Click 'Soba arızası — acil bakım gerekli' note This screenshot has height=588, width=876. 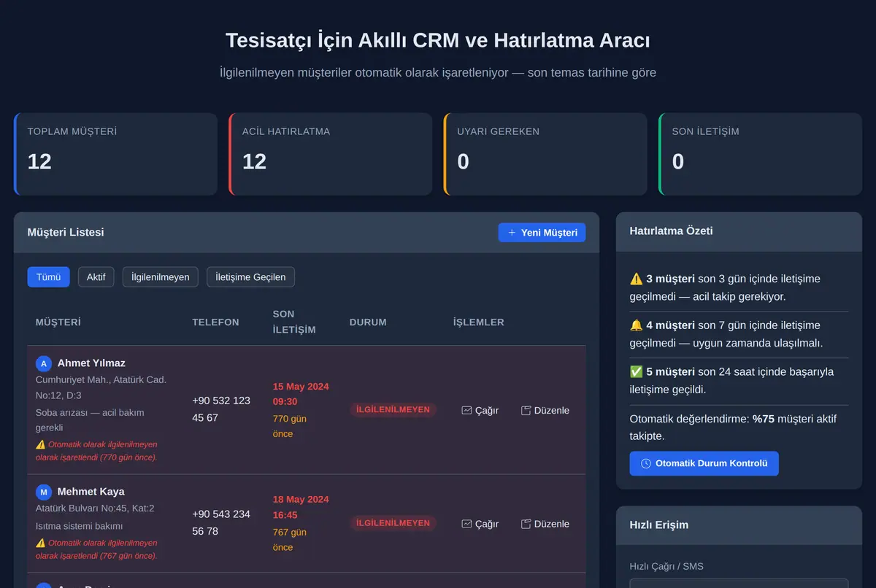pos(90,420)
